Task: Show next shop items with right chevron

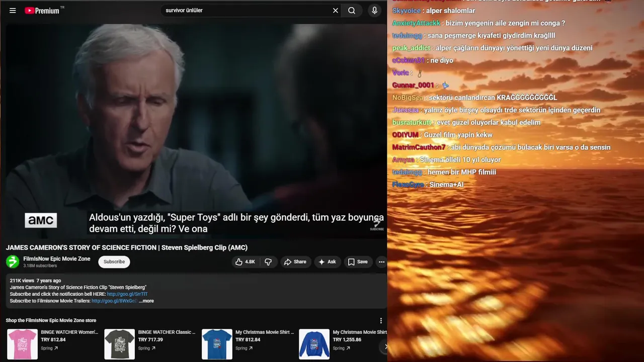Action: coord(385,346)
